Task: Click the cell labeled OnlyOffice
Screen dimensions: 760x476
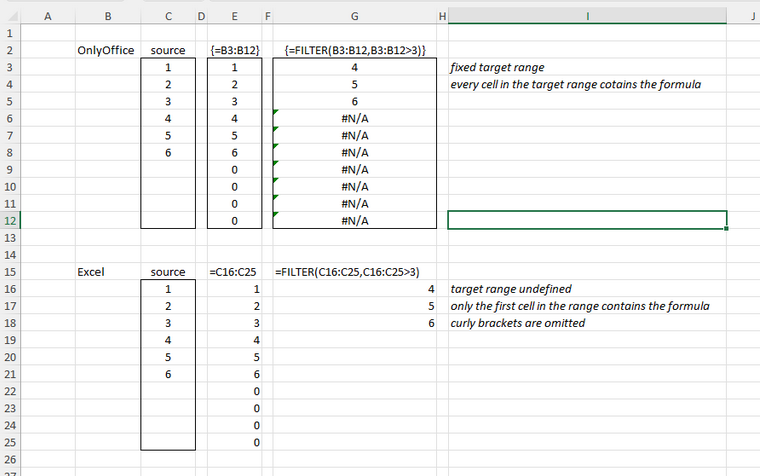Action: [106, 50]
